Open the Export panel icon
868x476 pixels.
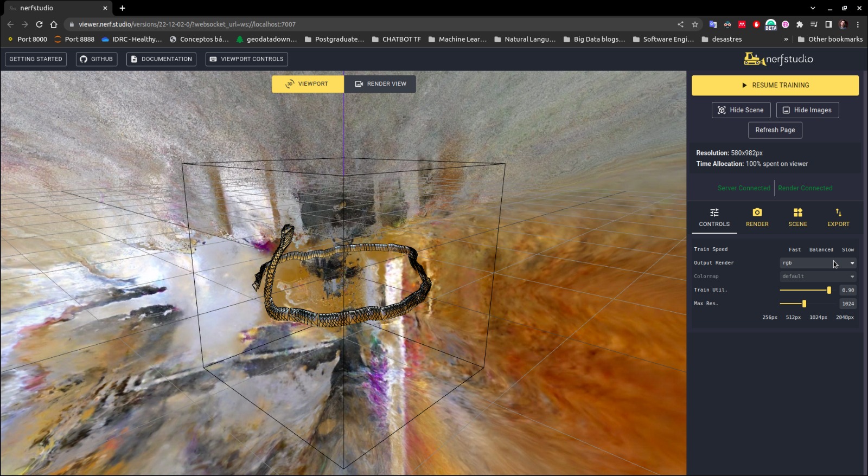(838, 213)
